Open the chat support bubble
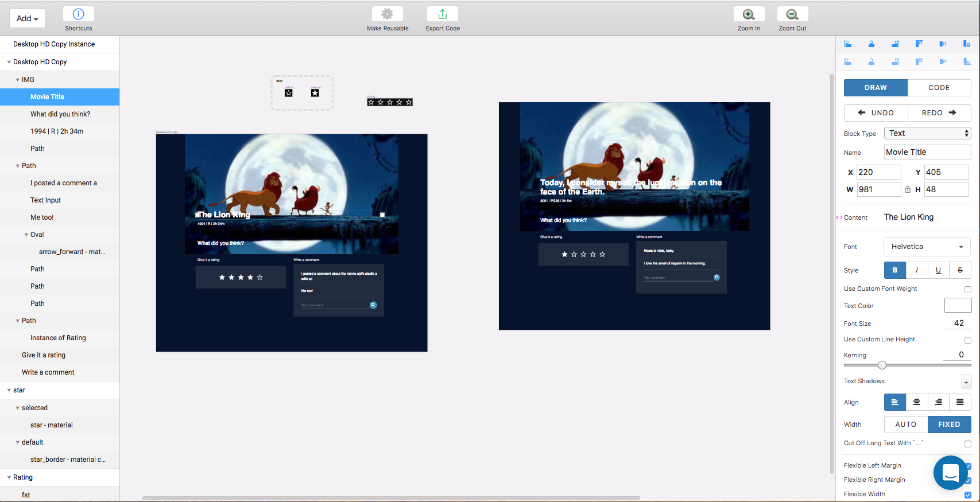The image size is (980, 502). [x=950, y=473]
